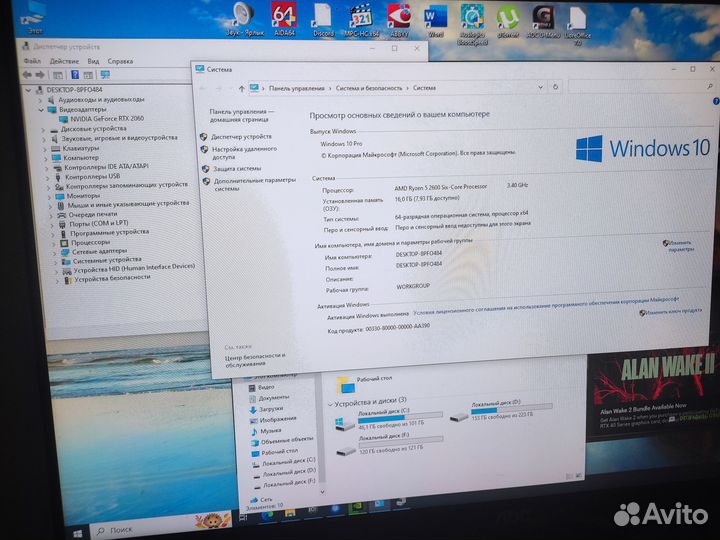720x540 pixels.
Task: Click the Task View taskbar icon
Action: click(243, 518)
